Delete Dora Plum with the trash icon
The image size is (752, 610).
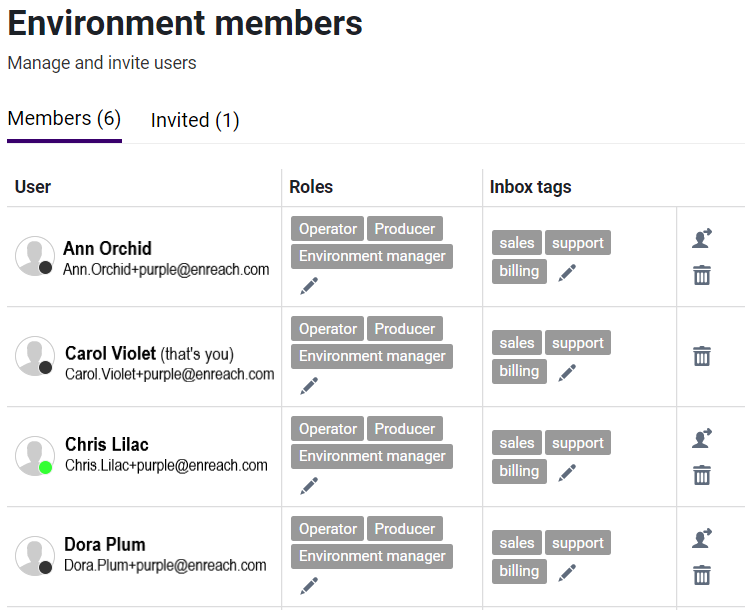pos(702,575)
